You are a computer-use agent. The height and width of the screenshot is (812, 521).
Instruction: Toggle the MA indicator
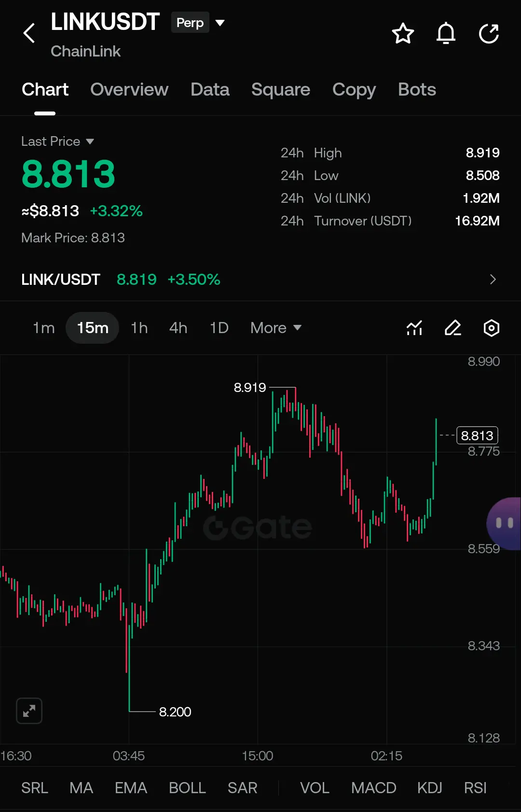[x=81, y=788]
